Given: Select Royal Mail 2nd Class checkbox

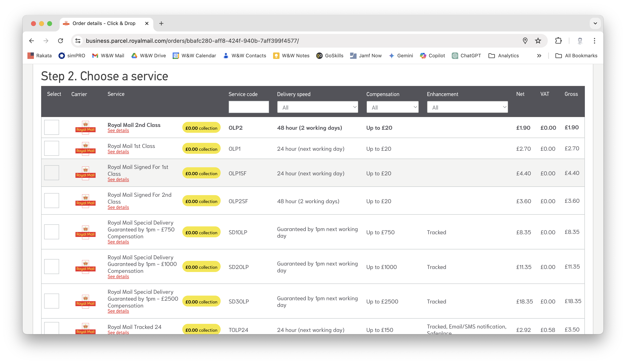Looking at the screenshot, I should (51, 128).
